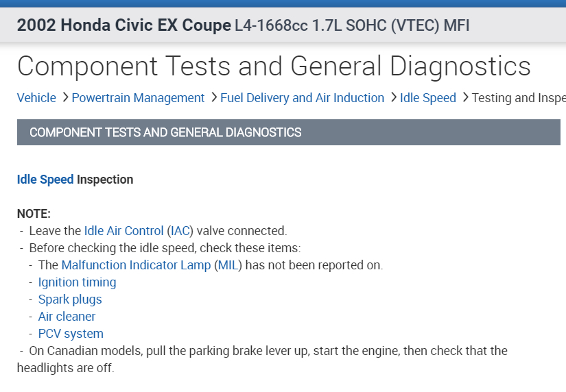
Task: Open Powertrain Management breadcrumb
Action: point(138,98)
